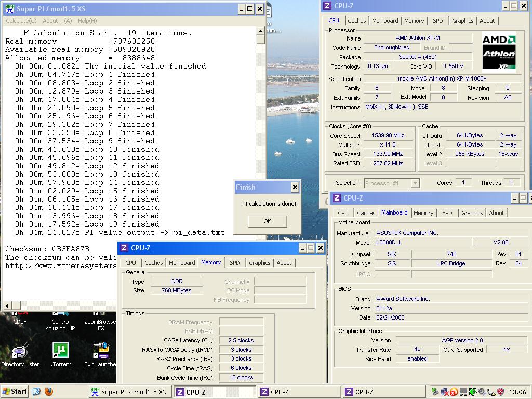Select Caches tab in the top CPU-Z window
This screenshot has height=399, width=532.
(x=356, y=21)
